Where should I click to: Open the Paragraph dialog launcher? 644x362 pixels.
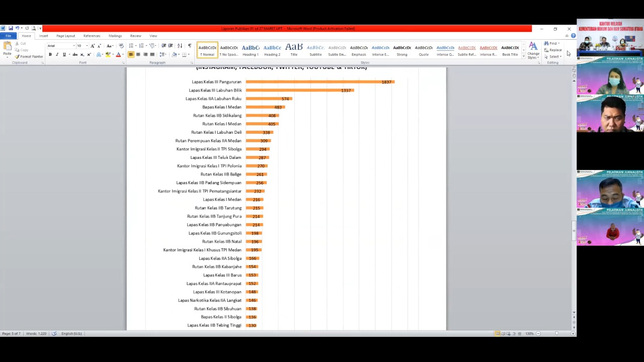tap(192, 63)
